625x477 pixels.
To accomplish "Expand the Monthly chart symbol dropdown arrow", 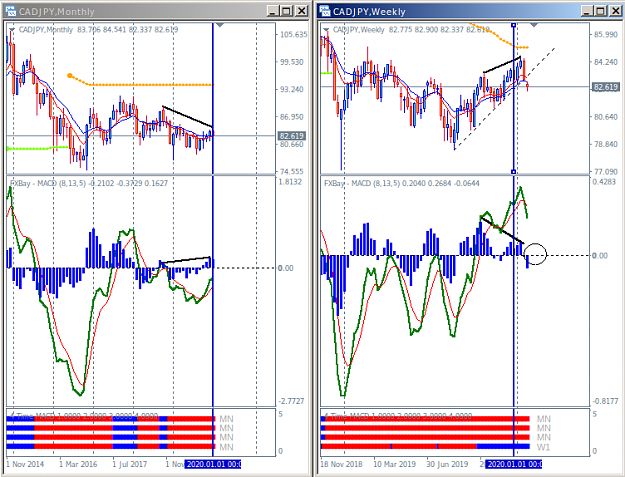I will (12, 30).
